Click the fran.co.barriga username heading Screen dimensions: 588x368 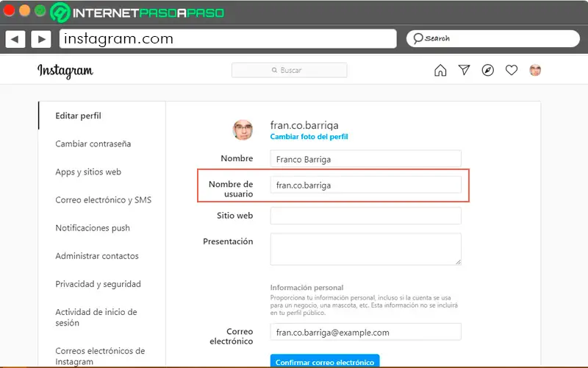(x=304, y=125)
